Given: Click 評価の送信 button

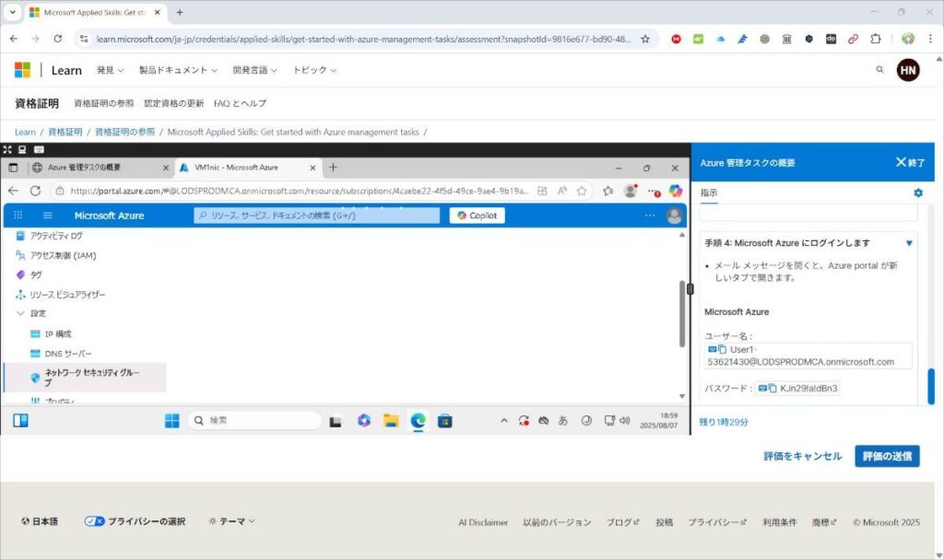Looking at the screenshot, I should pyautogui.click(x=887, y=456).
